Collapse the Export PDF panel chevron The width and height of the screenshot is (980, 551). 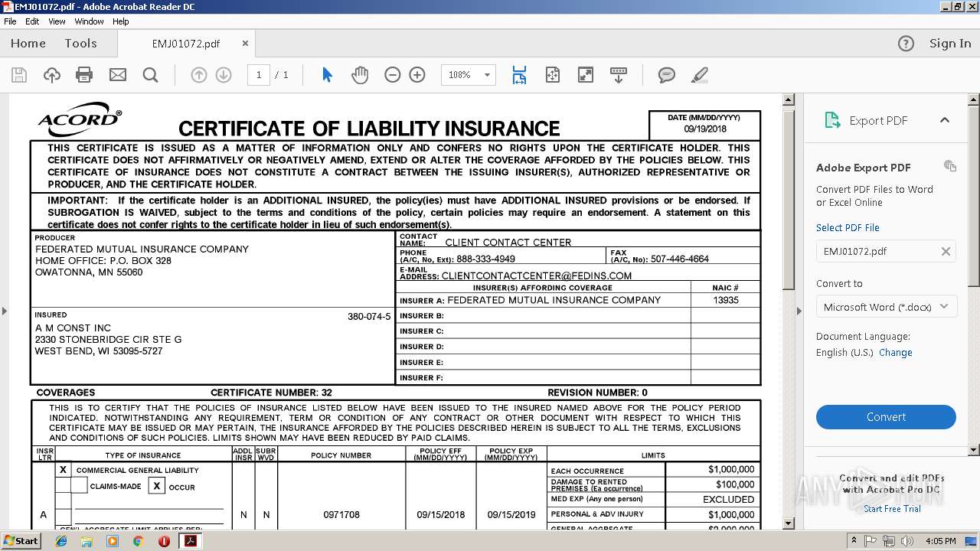945,120
